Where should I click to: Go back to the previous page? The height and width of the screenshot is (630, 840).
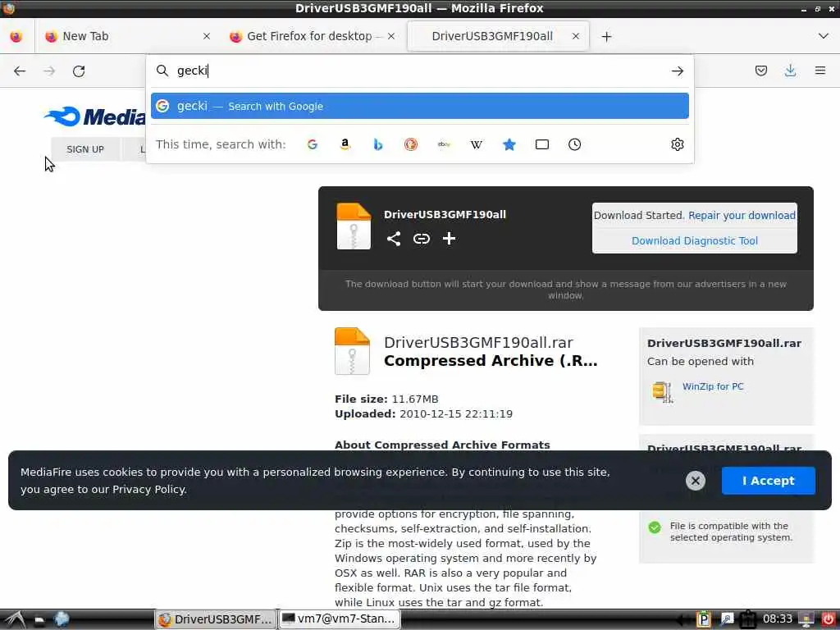pos(20,71)
